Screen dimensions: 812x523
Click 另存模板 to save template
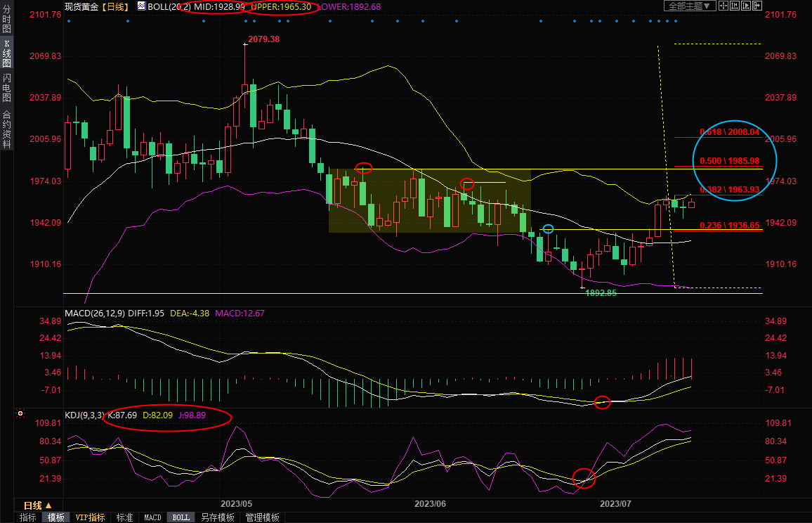point(217,517)
